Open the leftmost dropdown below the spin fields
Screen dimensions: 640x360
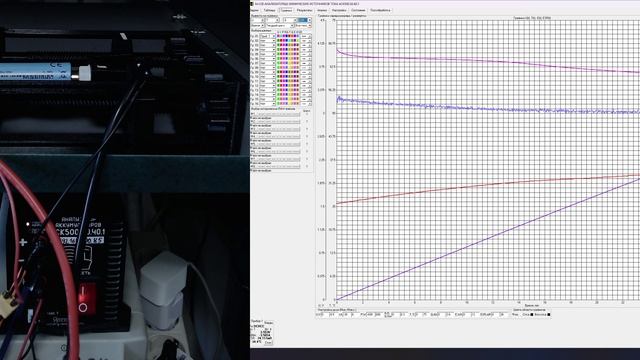[x=258, y=25]
